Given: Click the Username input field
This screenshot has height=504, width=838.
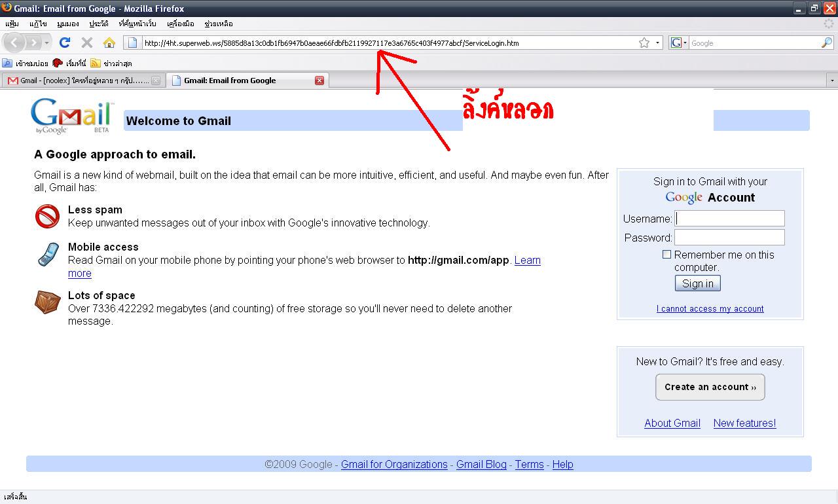Looking at the screenshot, I should [x=729, y=219].
